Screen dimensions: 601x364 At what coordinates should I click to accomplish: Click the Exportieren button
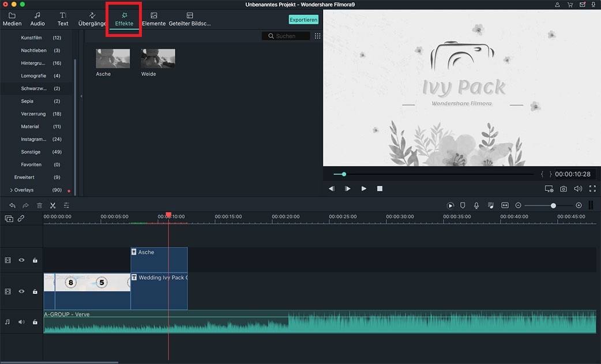pos(303,20)
